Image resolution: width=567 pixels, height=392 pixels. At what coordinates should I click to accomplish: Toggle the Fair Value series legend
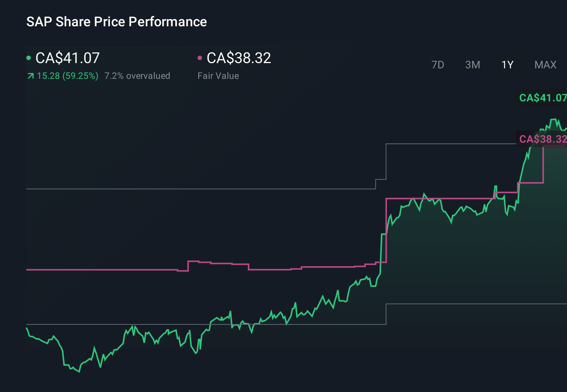239,58
